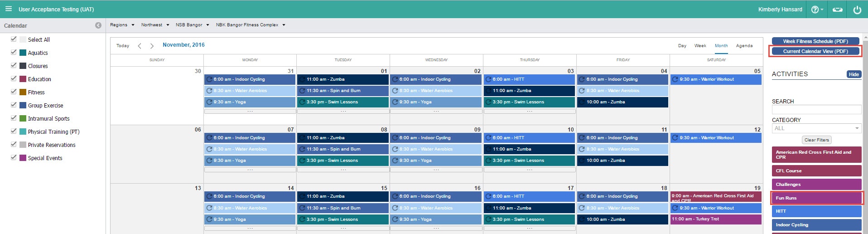This screenshot has height=234, width=868.
Task: Toggle the Intramural Sports checkbox
Action: pos(14,118)
